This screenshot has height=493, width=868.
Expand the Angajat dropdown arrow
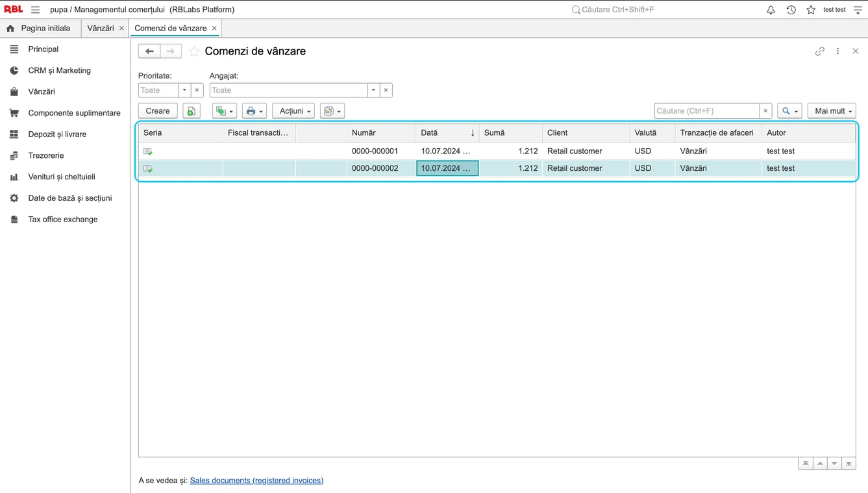tap(373, 90)
